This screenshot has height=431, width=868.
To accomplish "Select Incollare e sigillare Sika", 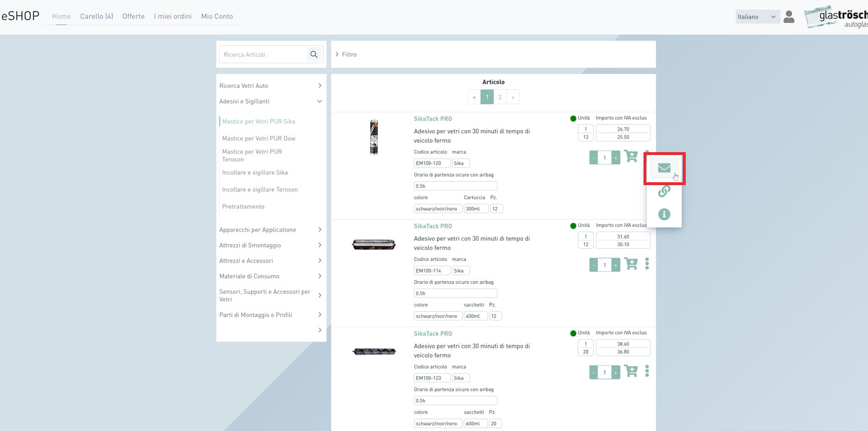I will (x=255, y=172).
